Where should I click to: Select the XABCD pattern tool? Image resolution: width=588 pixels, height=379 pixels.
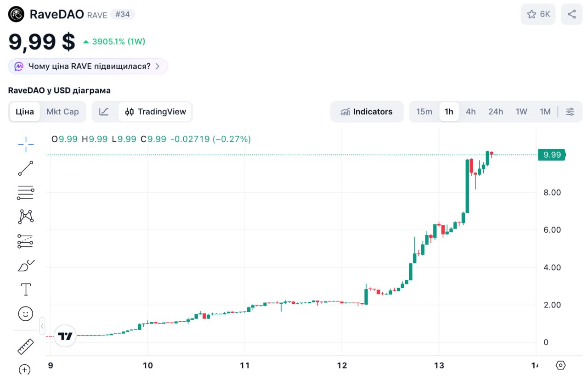26,217
